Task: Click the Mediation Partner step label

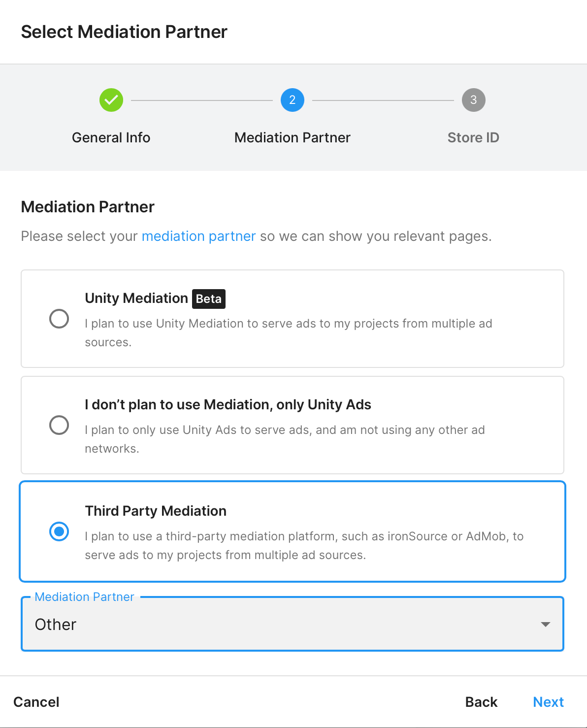Action: point(293,137)
